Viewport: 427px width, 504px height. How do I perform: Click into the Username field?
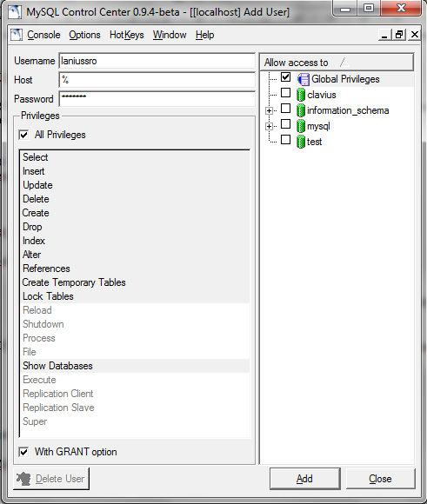pos(157,61)
